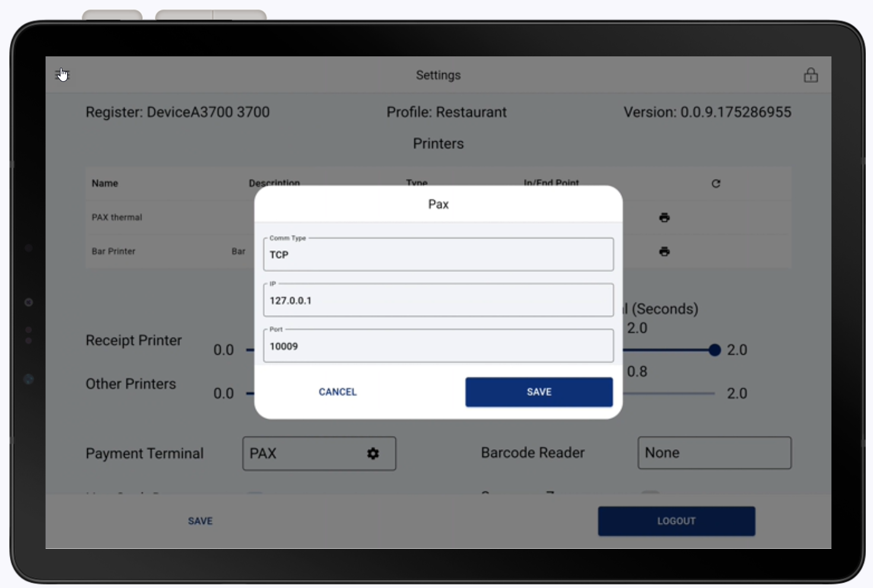Expand the Payment Terminal PAX dropdown
This screenshot has height=588, width=873.
(x=303, y=454)
